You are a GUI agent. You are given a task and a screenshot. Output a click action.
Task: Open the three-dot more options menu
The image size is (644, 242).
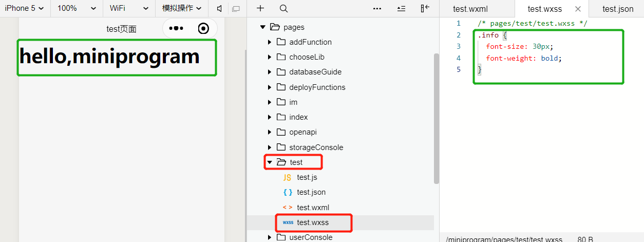pos(377,8)
